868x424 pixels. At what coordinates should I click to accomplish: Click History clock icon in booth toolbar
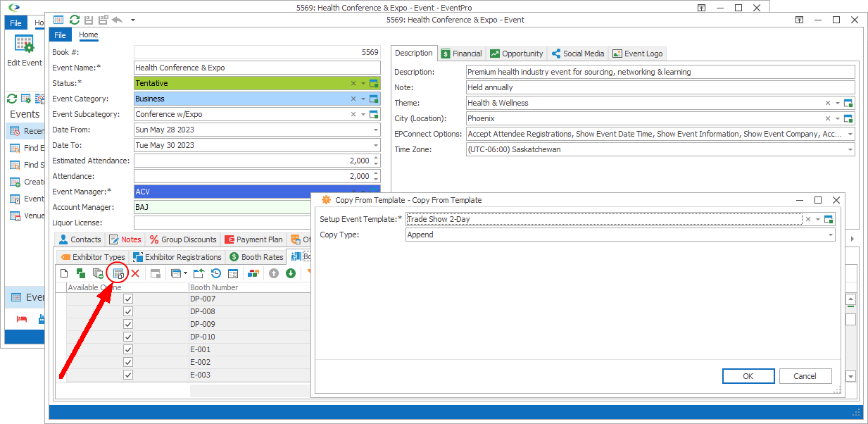click(216, 273)
